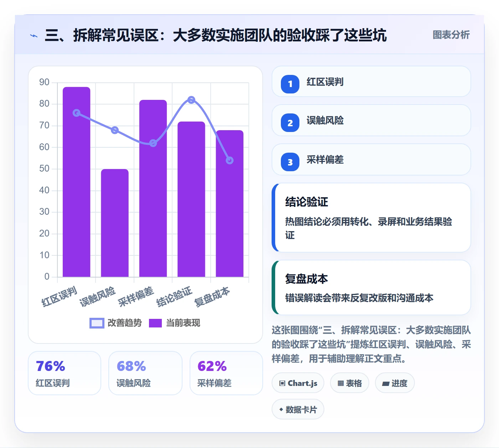Viewport: 499px width, 448px height.
Task: Click the Chart.js tag
Action: click(298, 383)
